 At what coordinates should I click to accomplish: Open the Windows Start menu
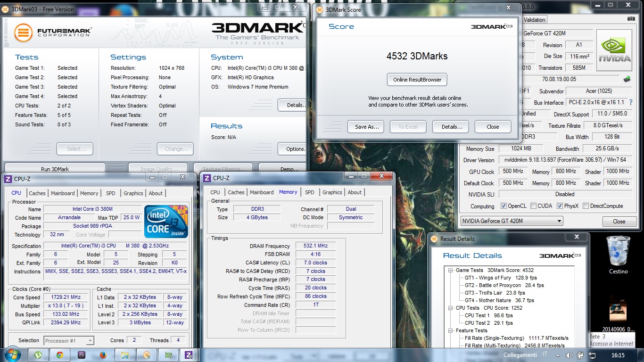(x=11, y=354)
